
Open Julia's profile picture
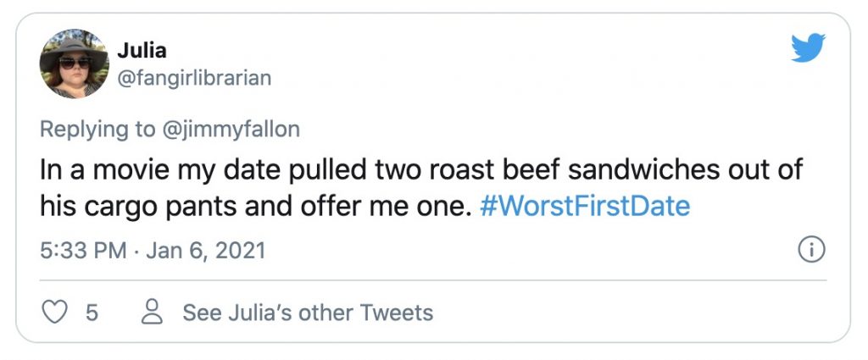click(75, 64)
